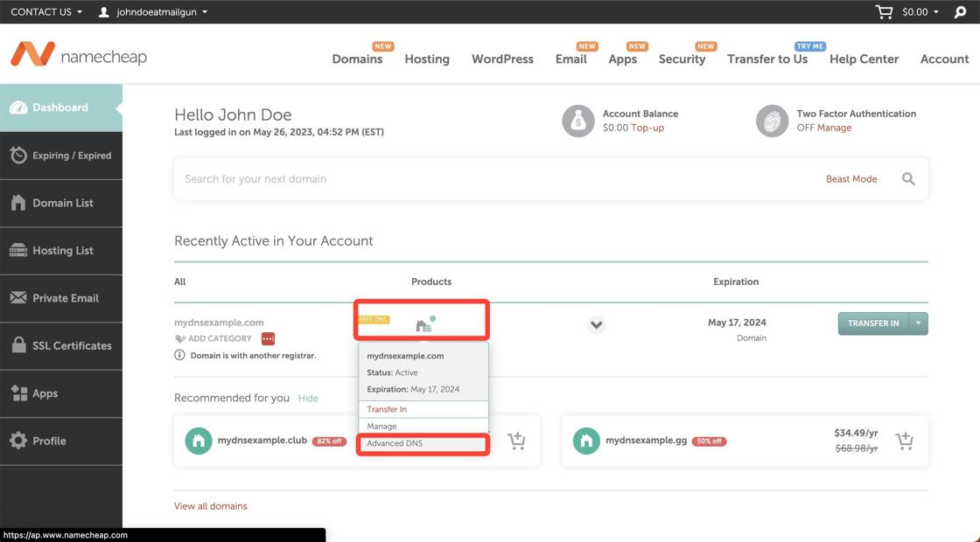Click the Beast Mode link
The width and height of the screenshot is (980, 542).
[x=851, y=179]
